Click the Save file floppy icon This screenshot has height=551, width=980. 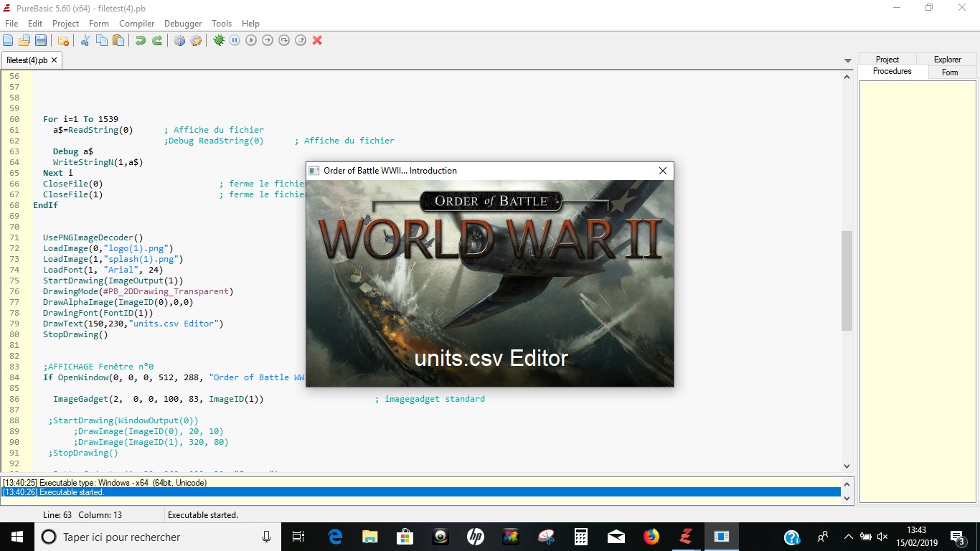pyautogui.click(x=41, y=40)
